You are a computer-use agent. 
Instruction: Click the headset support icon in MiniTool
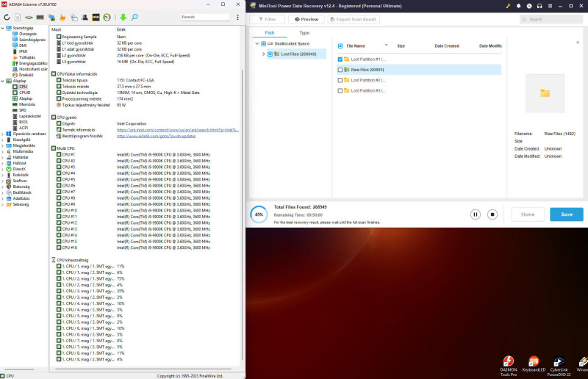tap(539, 6)
